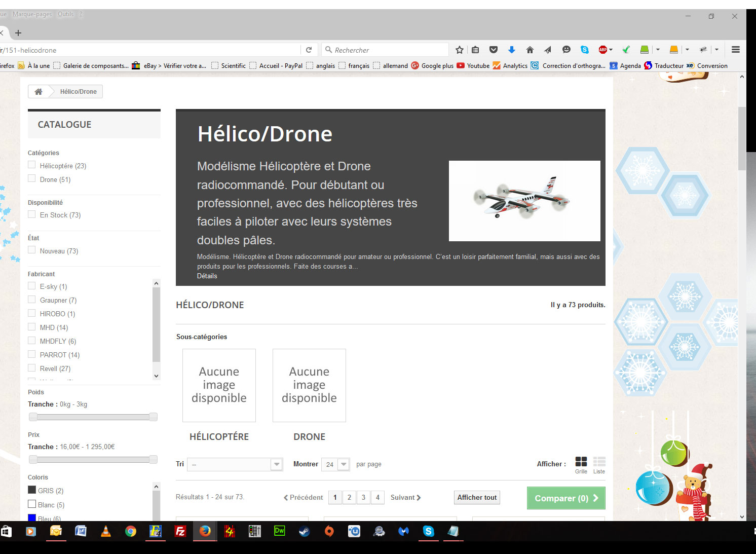Enable the En Stock (73) filter

(32, 214)
